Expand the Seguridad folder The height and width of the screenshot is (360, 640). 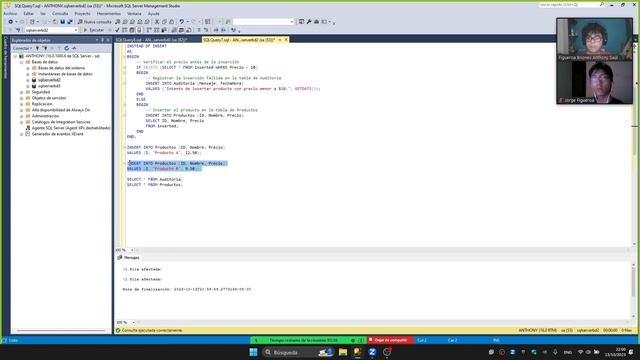22,92
